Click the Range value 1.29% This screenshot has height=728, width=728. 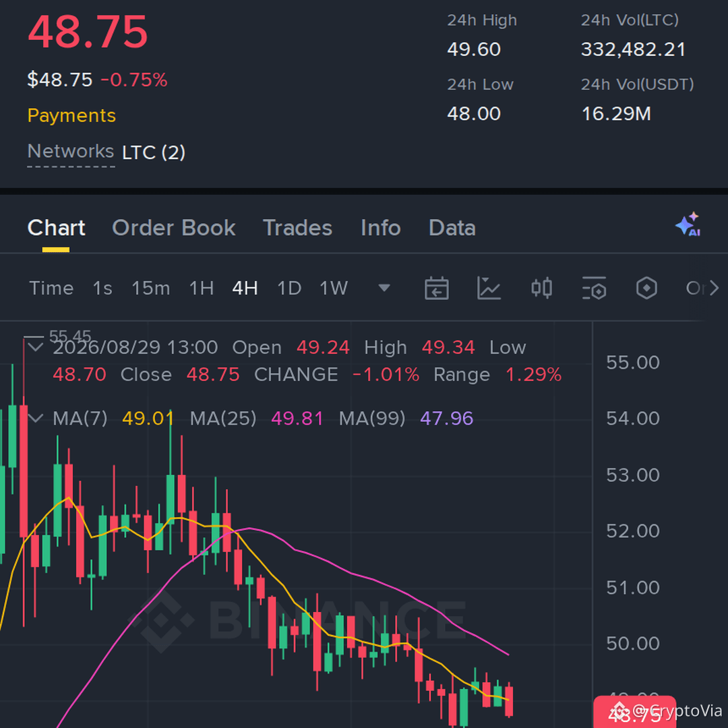click(x=533, y=374)
